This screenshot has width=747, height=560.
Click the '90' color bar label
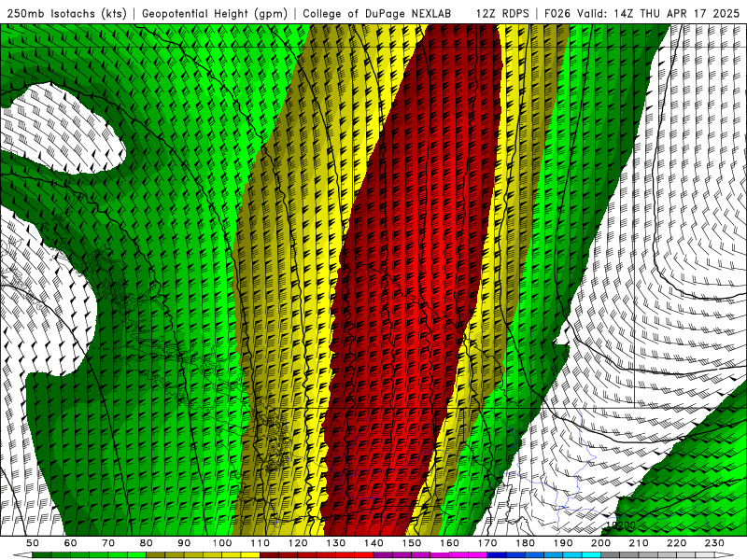(x=184, y=543)
